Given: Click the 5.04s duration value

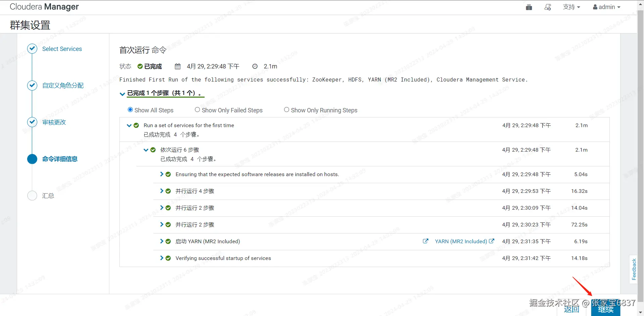Looking at the screenshot, I should coord(581,174).
